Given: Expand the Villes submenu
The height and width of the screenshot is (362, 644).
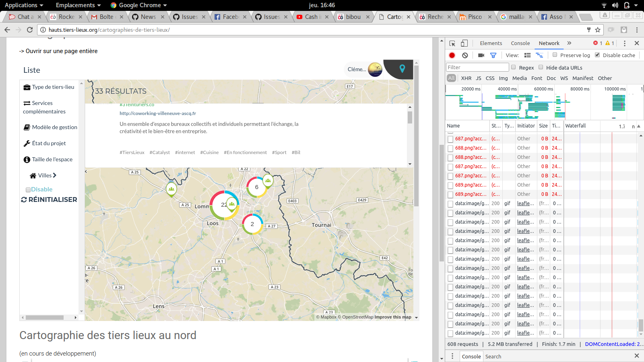Looking at the screenshot, I should [43, 175].
